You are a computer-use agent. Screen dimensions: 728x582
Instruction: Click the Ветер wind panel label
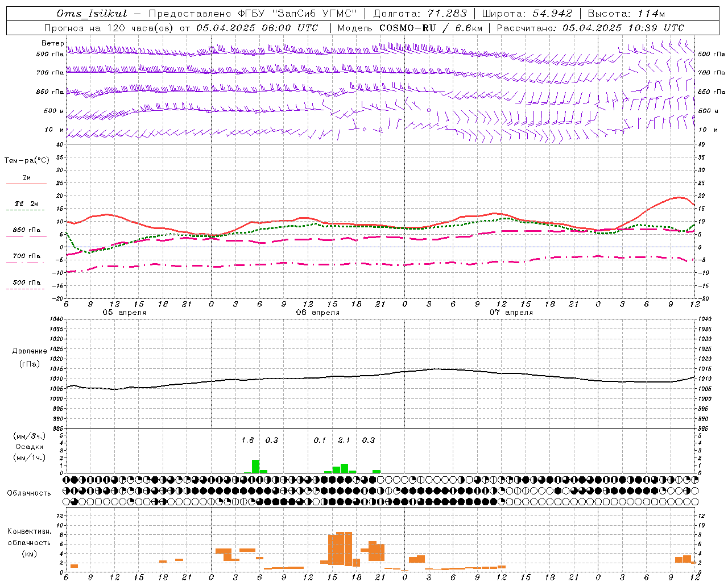tap(52, 43)
